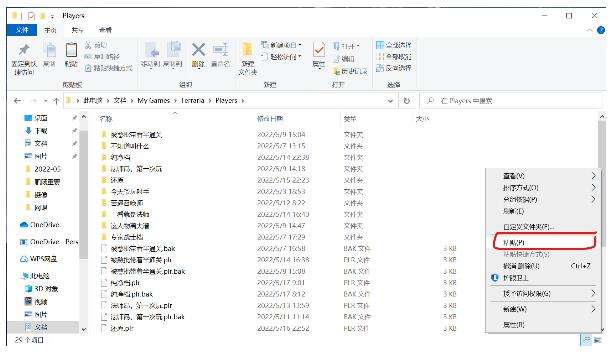The width and height of the screenshot is (614, 362).
Task: Select the file dated 2022/5/14 16:38
Action: (x=278, y=260)
